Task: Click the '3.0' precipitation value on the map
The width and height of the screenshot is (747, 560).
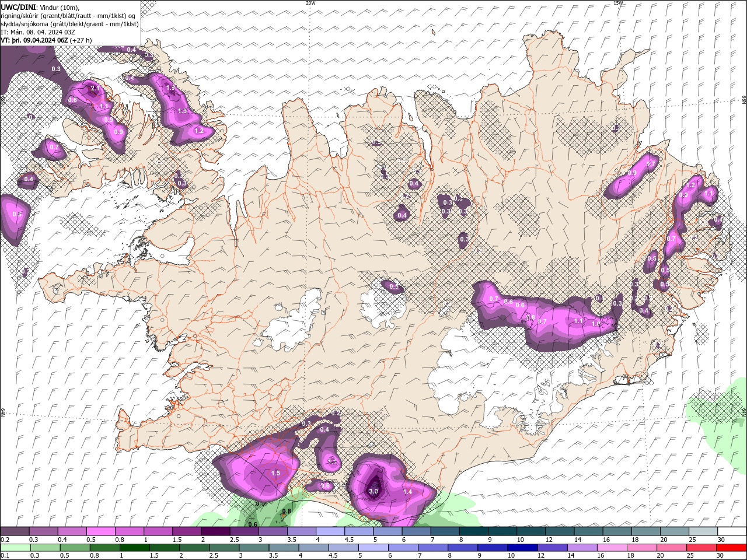Action: coord(374,492)
